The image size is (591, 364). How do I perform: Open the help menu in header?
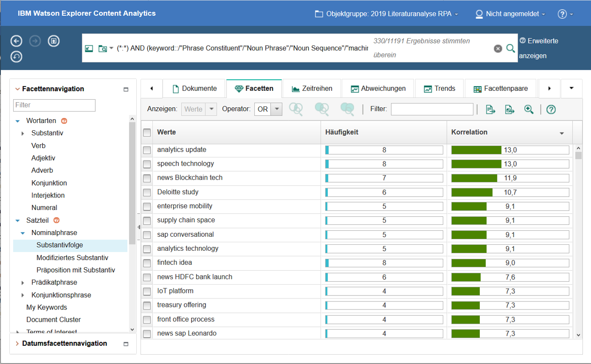(x=565, y=14)
